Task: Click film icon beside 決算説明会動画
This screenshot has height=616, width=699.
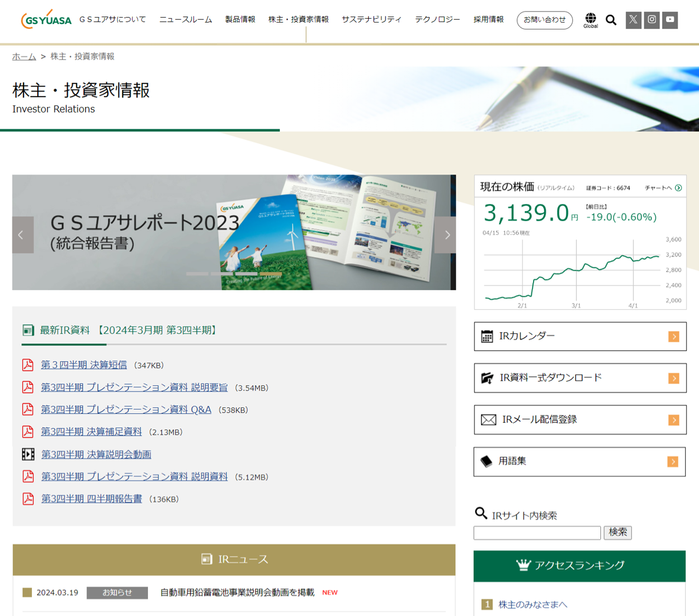Action: (x=28, y=454)
